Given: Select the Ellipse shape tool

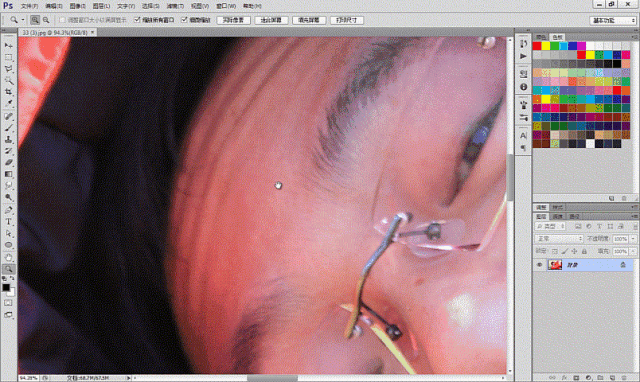Looking at the screenshot, I should click(x=9, y=245).
